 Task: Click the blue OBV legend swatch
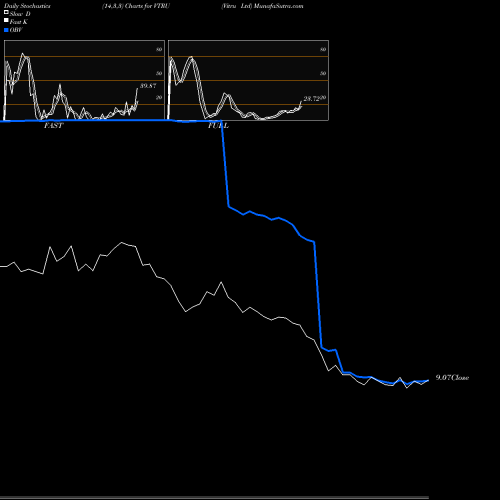point(6,30)
